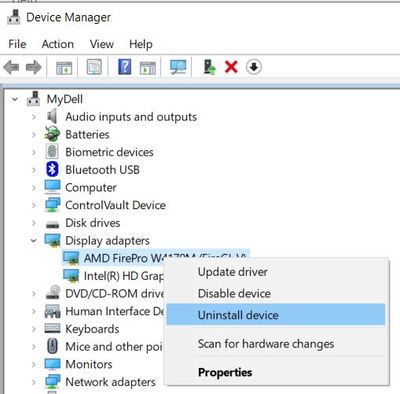Expand the Bluetooth USB node

pos(34,170)
